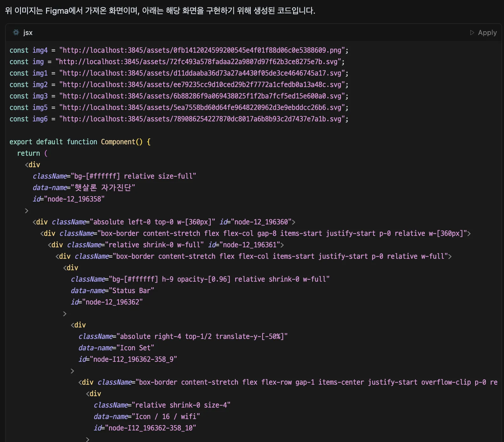Screen dimensions: 504x442
Task: Click the export default function Component line
Action: [80, 142]
